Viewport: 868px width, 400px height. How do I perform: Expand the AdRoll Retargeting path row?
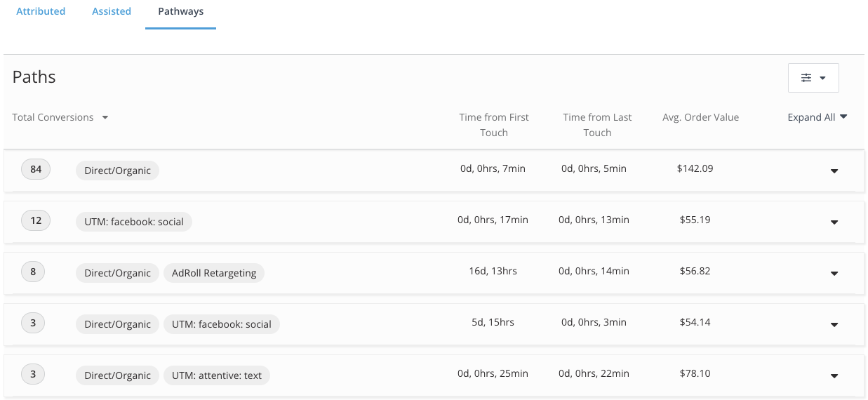click(834, 273)
